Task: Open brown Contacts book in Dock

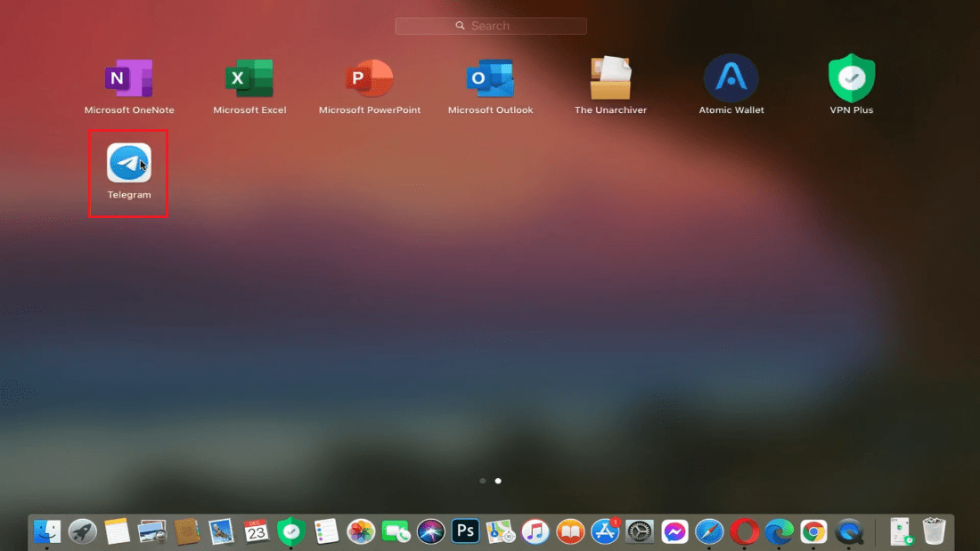Action: tap(186, 531)
